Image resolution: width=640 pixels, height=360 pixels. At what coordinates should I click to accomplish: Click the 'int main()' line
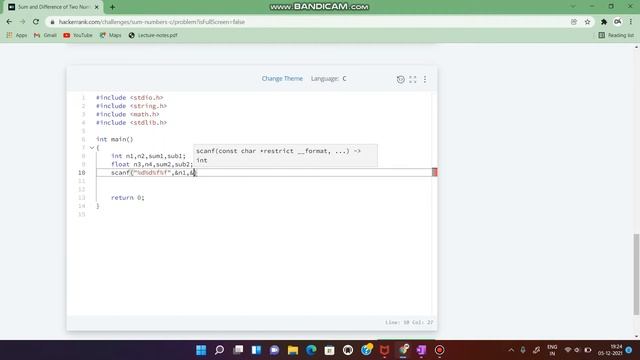click(x=115, y=140)
